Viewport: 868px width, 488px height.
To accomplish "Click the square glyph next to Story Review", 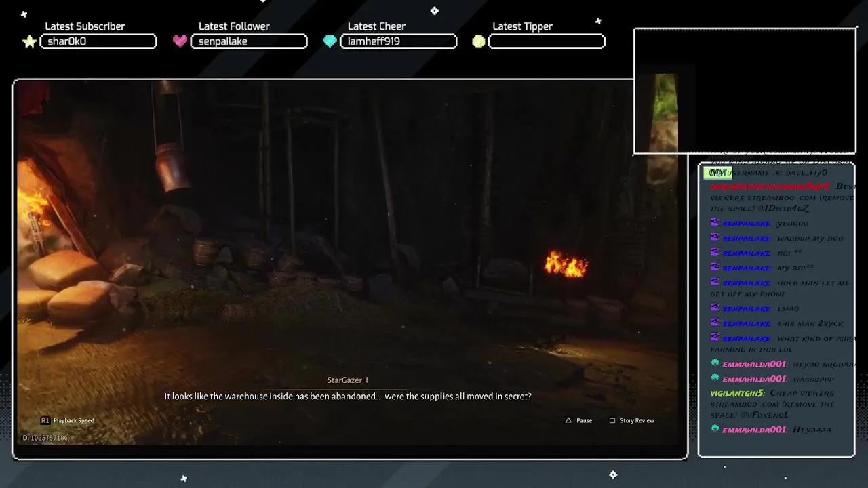I will (x=612, y=420).
